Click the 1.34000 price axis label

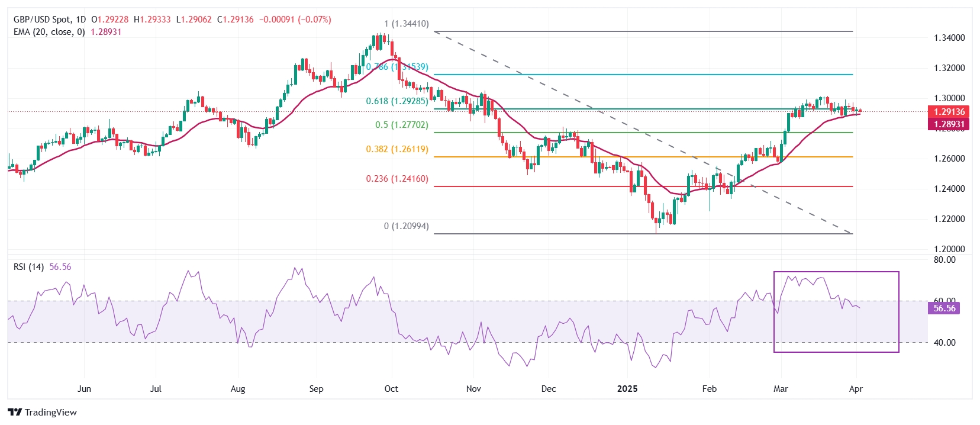949,38
